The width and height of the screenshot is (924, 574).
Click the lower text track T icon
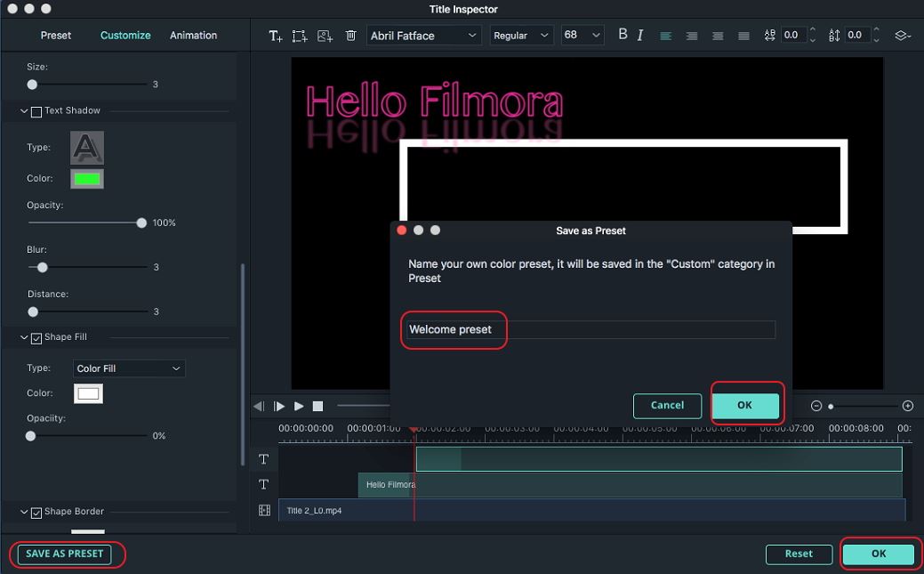tap(263, 484)
